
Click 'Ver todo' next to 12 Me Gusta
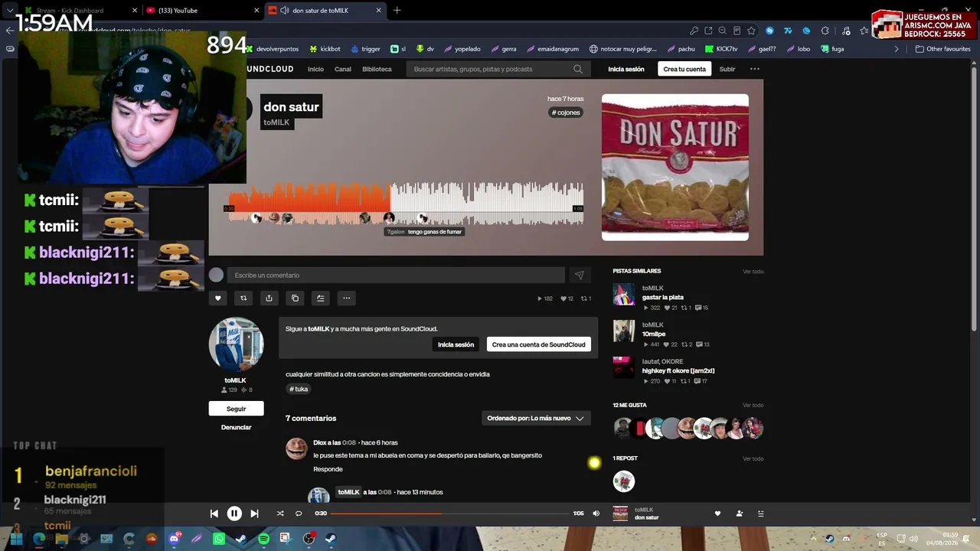(x=753, y=405)
